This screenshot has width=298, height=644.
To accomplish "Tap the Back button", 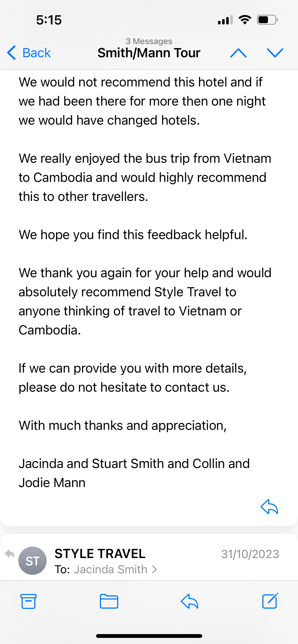I will [29, 53].
